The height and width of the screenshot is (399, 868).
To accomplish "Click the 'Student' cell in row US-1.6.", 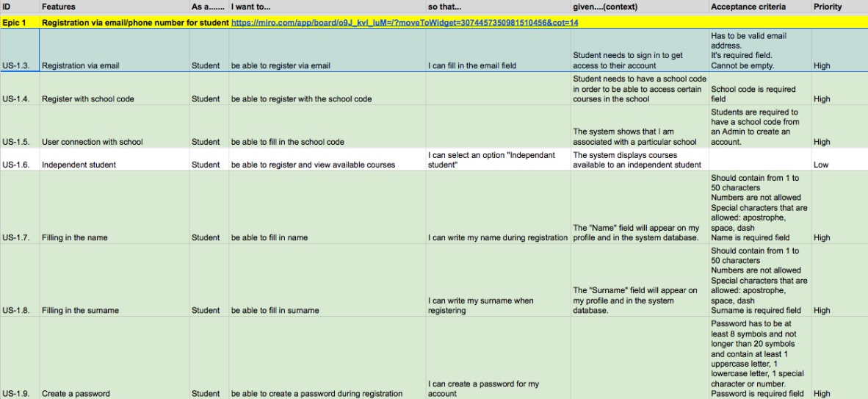I will 209,159.
